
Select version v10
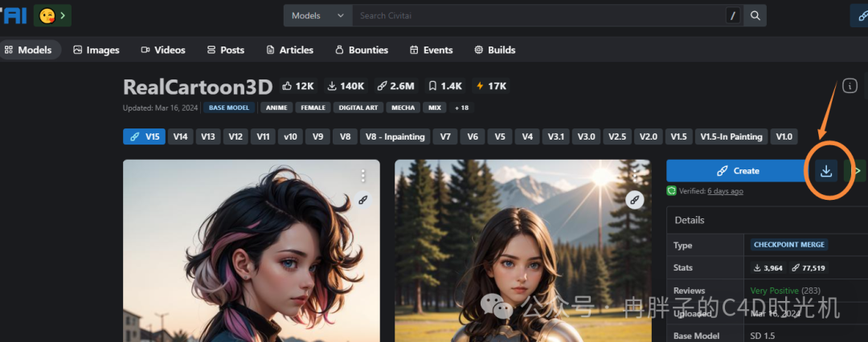(291, 136)
